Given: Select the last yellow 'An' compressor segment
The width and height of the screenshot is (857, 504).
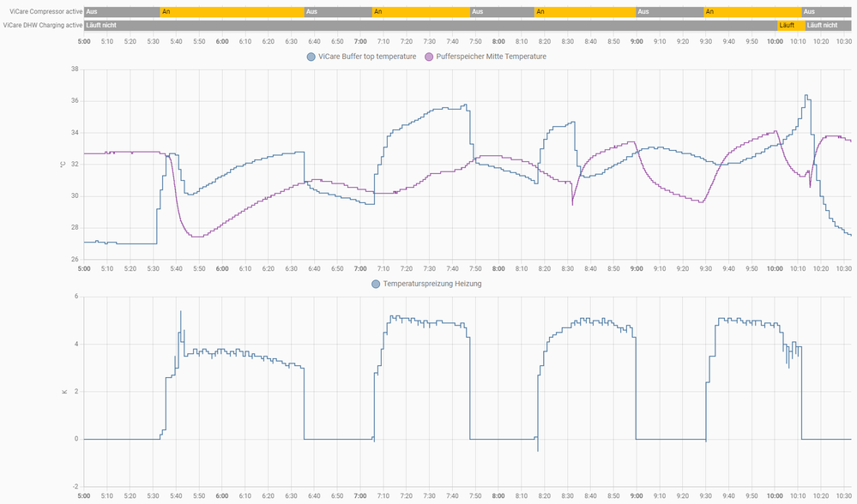Looking at the screenshot, I should point(752,12).
